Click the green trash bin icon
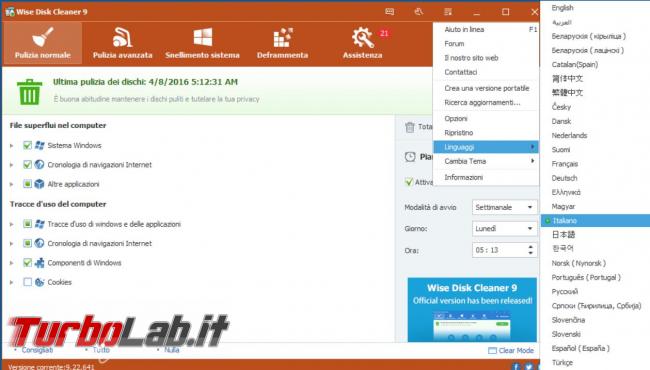The image size is (650, 370). click(x=29, y=92)
